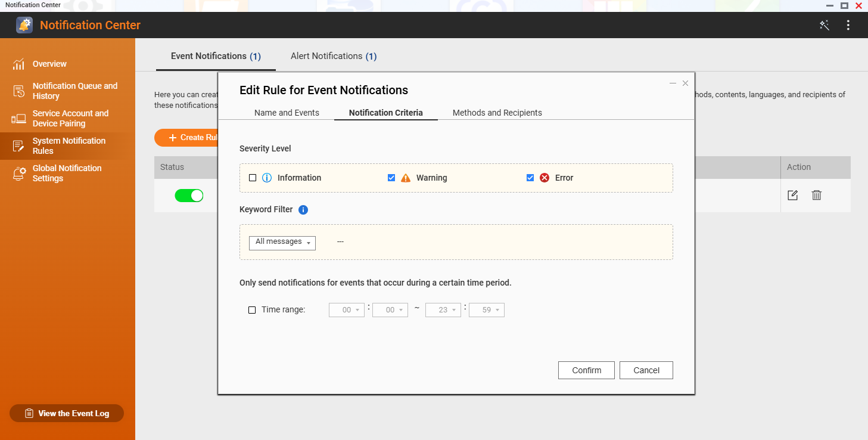Image resolution: width=868 pixels, height=440 pixels.
Task: Select the Global Notification Settings bell icon
Action: coord(18,173)
